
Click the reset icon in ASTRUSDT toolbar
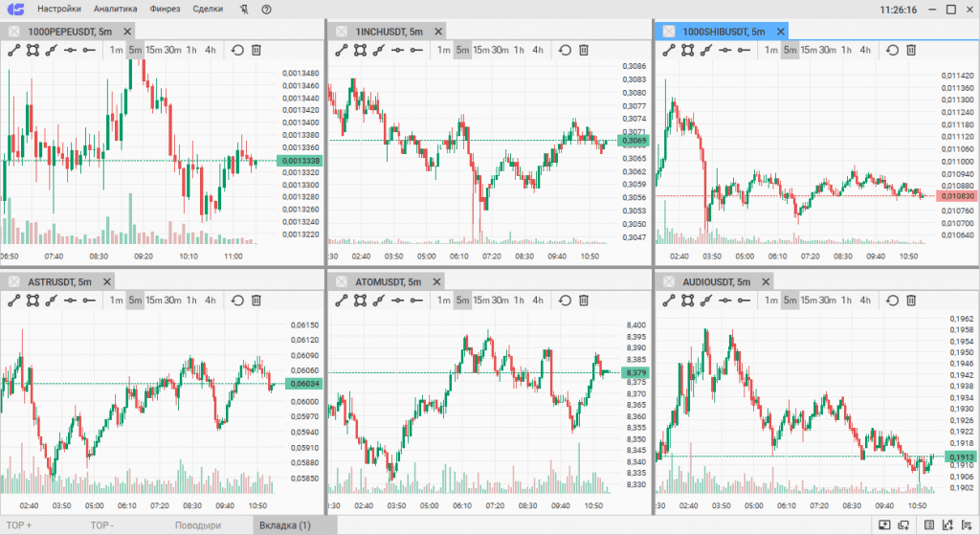click(237, 301)
